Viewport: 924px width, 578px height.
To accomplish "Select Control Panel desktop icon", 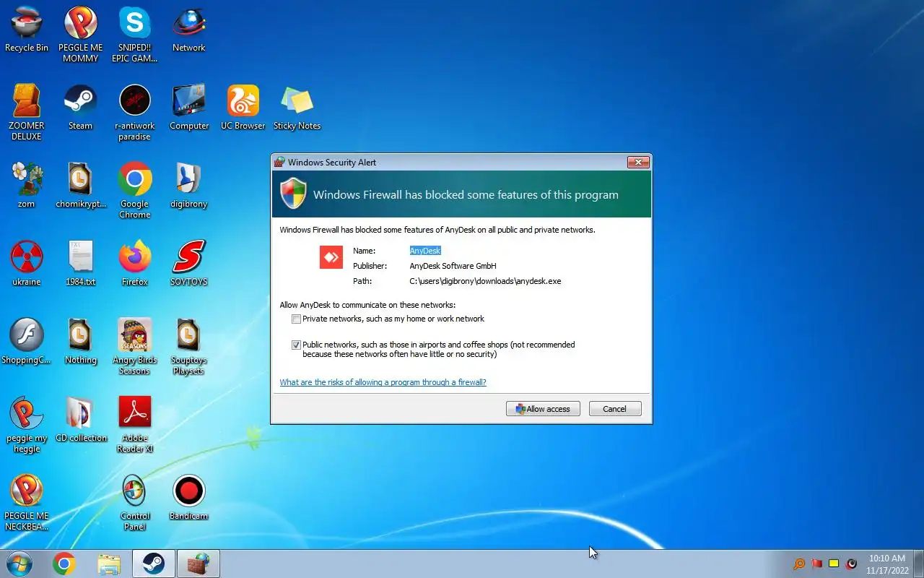I will (x=135, y=503).
